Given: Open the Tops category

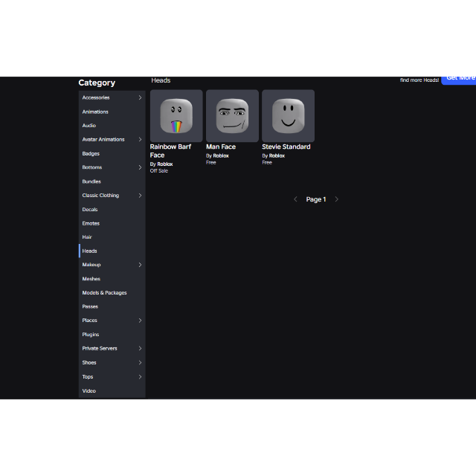Looking at the screenshot, I should [x=112, y=377].
